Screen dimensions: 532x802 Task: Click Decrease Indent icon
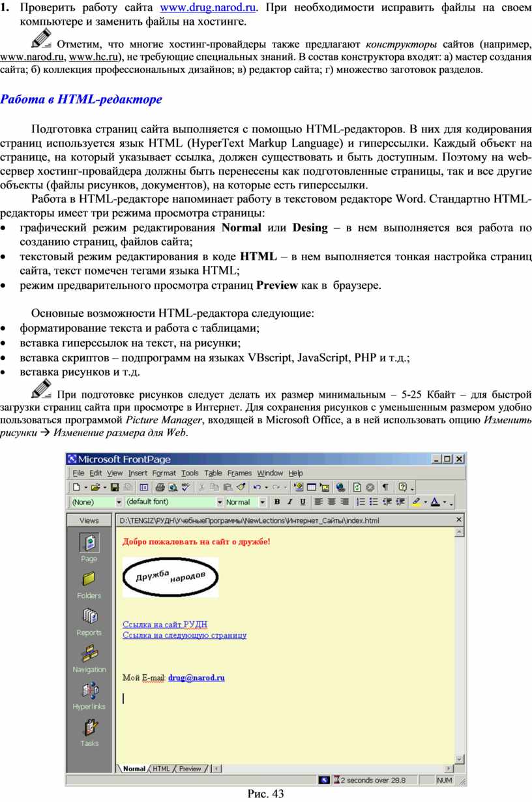pos(386,502)
